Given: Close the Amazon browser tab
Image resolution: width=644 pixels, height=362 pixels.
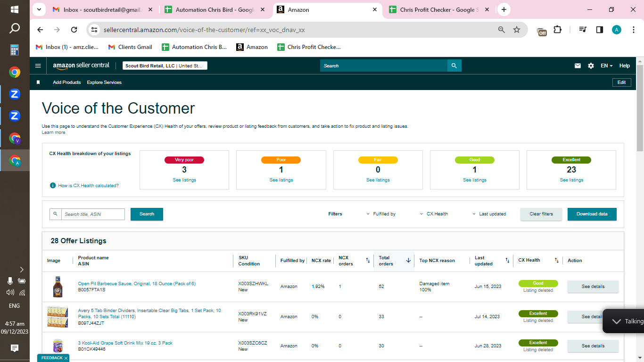Looking at the screenshot, I should [375, 9].
